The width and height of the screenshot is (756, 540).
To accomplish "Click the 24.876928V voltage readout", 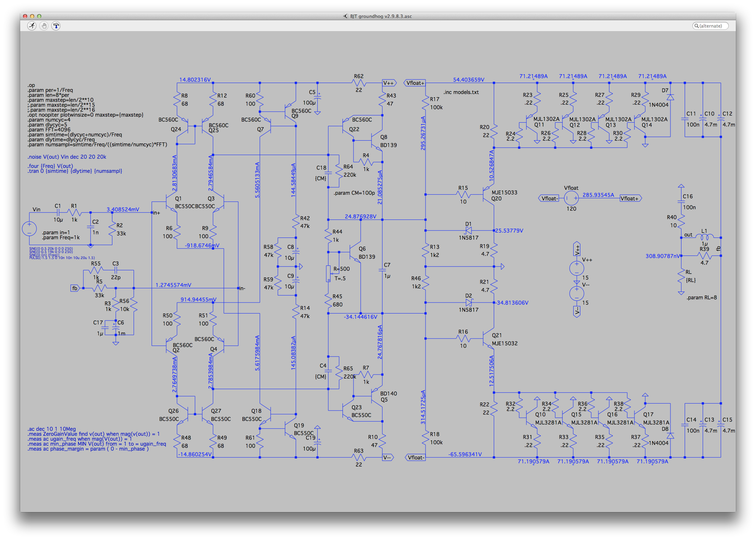I will point(361,216).
